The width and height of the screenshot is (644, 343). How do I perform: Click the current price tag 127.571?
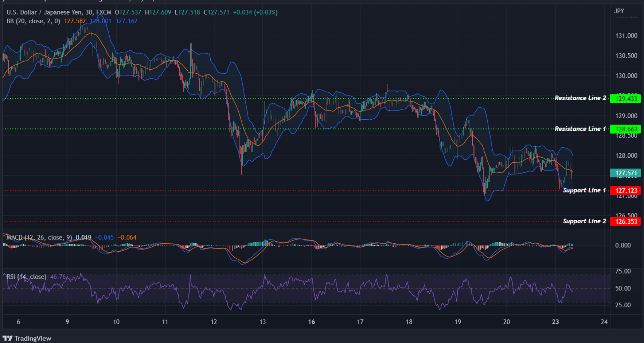[x=625, y=173]
